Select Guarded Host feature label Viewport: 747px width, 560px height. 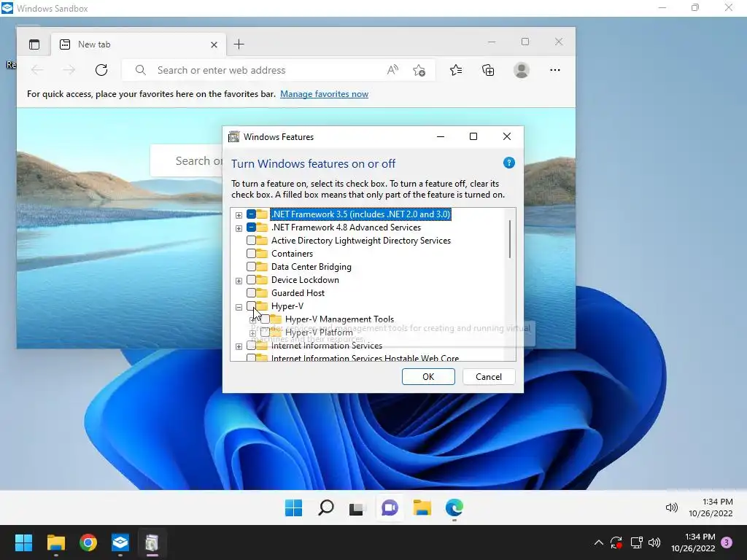tap(298, 293)
